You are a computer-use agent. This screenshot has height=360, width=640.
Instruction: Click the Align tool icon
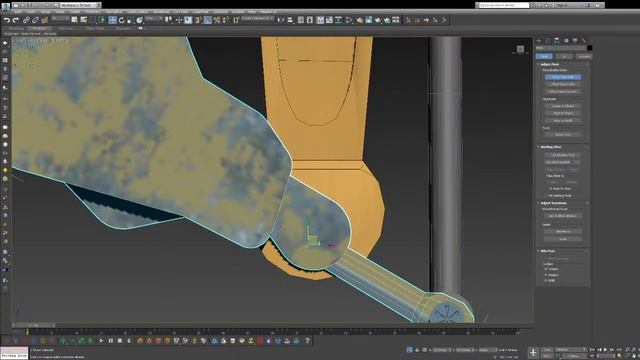(290, 20)
